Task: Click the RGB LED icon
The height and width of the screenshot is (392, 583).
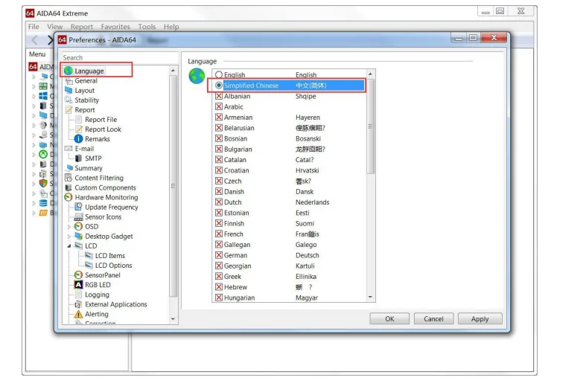Action: pos(78,285)
